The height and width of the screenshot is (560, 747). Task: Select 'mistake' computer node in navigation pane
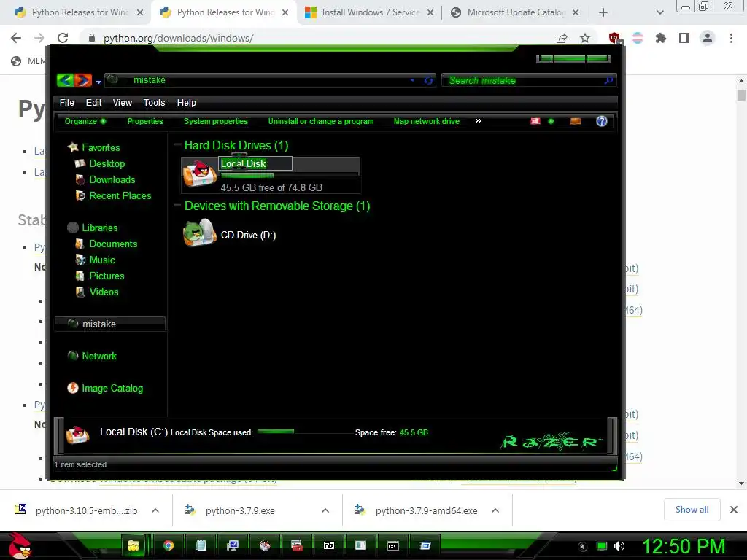[110, 324]
